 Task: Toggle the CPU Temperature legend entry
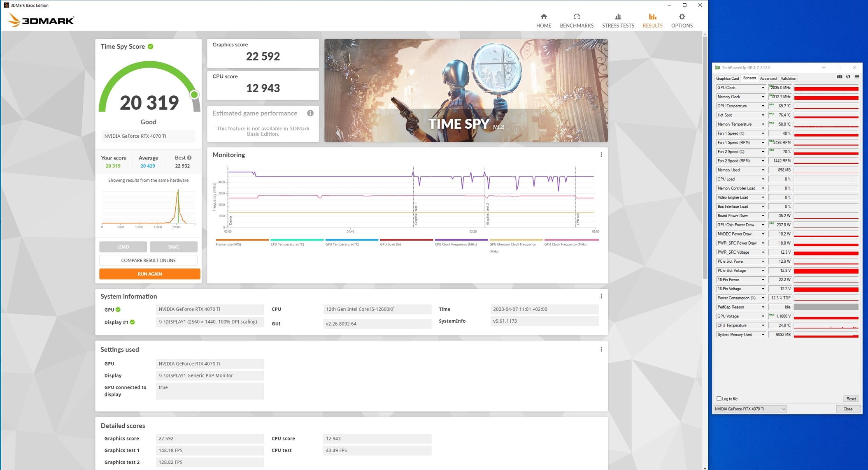pyautogui.click(x=297, y=242)
